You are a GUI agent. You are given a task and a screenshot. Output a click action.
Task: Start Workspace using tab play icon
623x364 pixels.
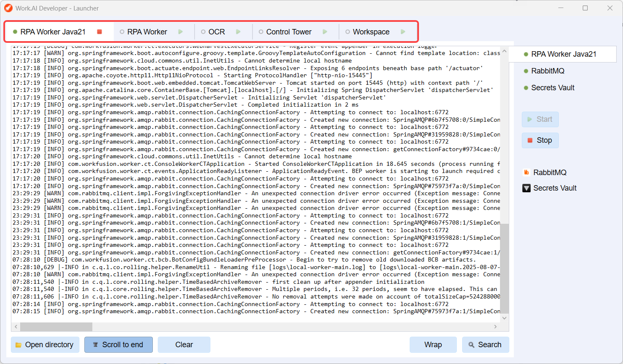coord(403,32)
